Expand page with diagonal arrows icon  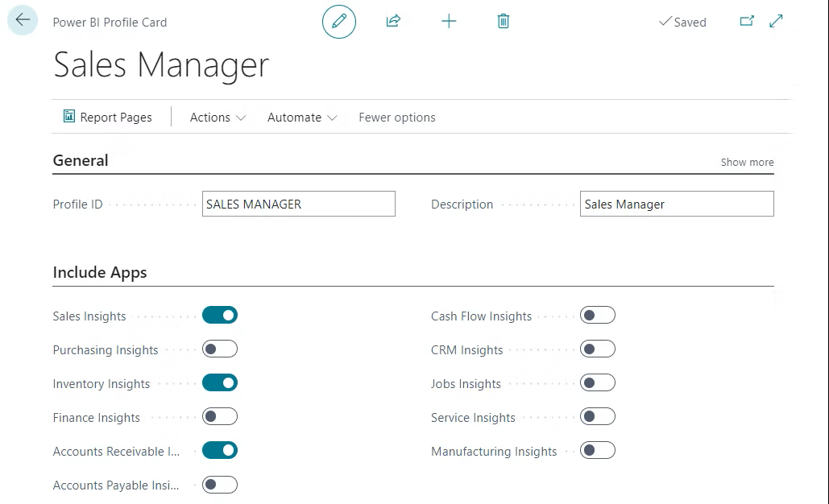click(776, 21)
